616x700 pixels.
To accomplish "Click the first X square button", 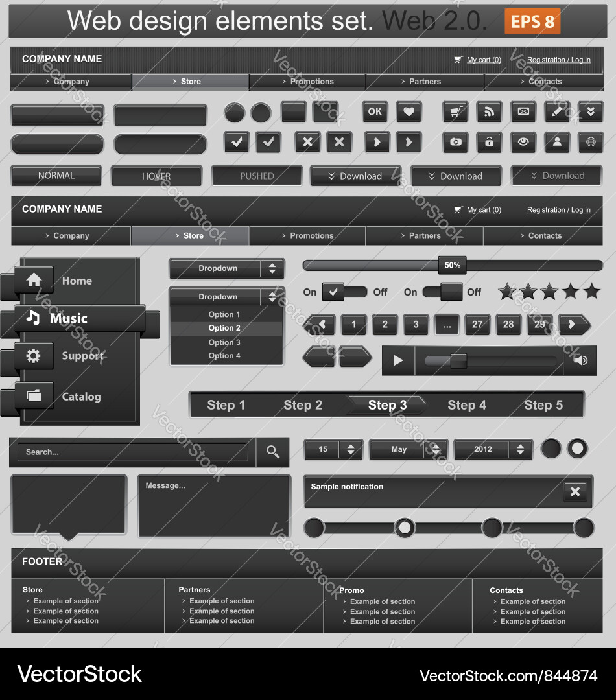I will point(307,142).
